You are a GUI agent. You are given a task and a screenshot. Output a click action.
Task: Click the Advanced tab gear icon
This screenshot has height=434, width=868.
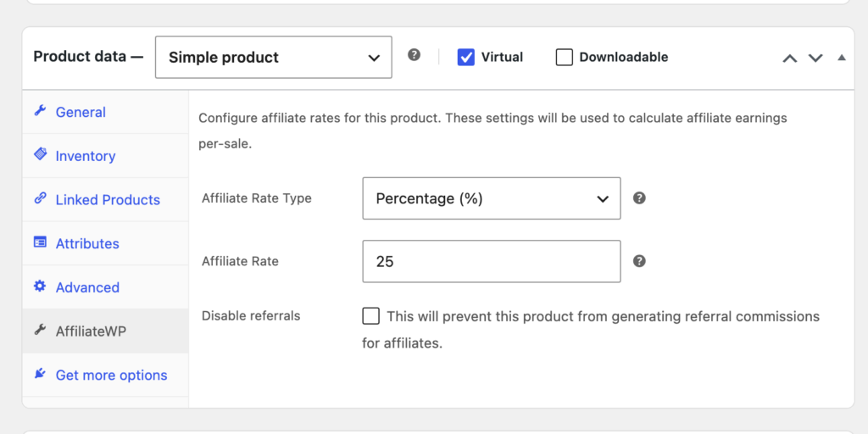40,286
